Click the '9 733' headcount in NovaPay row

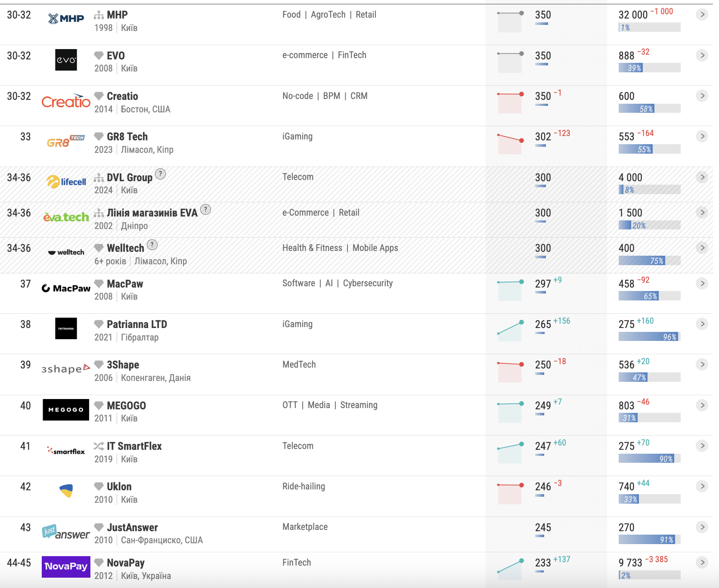click(x=630, y=563)
